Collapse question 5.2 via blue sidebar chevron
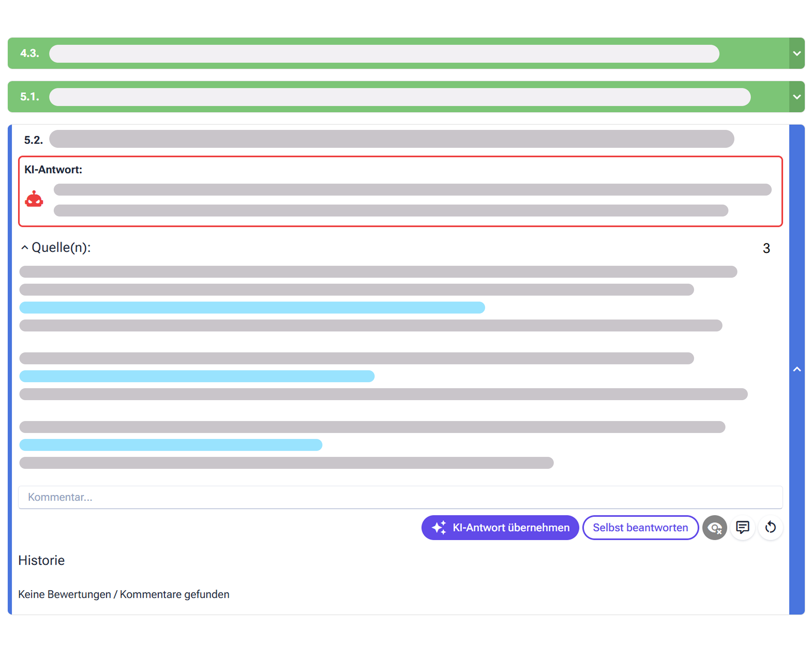This screenshot has width=812, height=645. click(x=797, y=369)
